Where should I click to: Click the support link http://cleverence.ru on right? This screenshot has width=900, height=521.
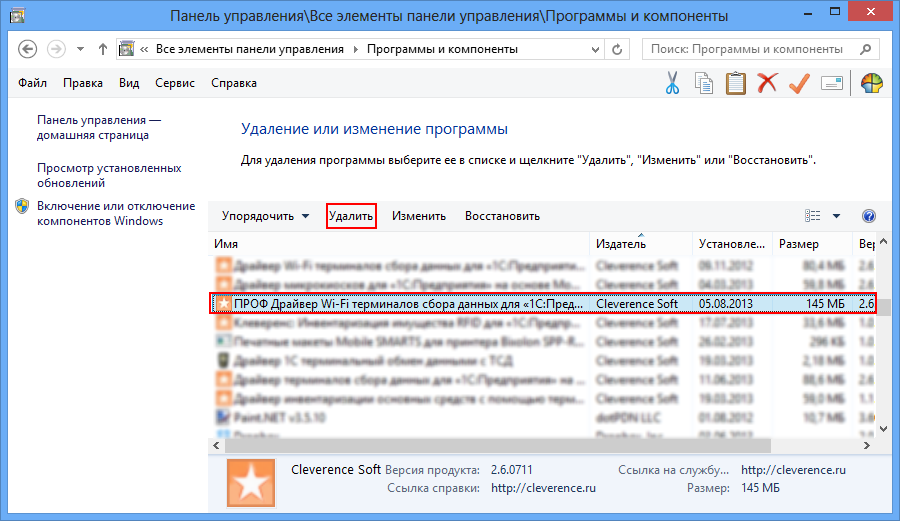[x=793, y=470]
